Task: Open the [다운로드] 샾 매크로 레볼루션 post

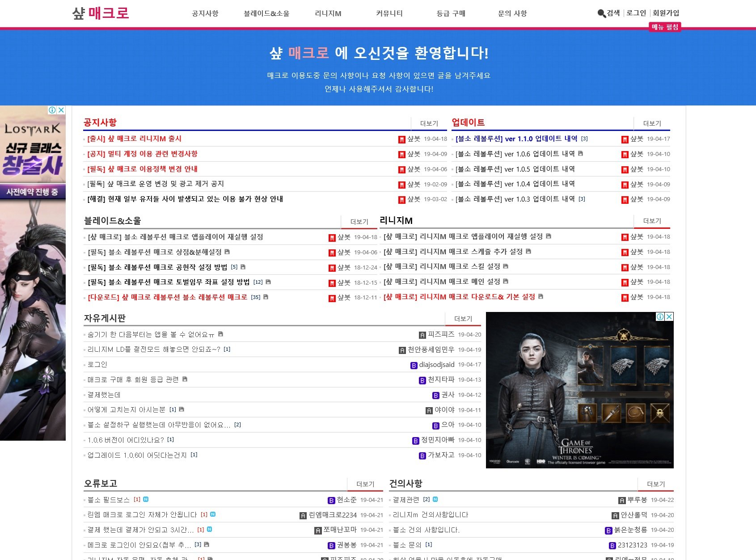Action: pos(167,297)
